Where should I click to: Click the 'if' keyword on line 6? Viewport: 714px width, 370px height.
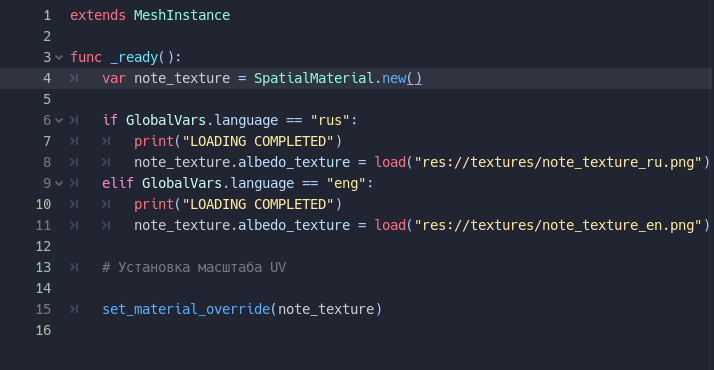click(110, 121)
